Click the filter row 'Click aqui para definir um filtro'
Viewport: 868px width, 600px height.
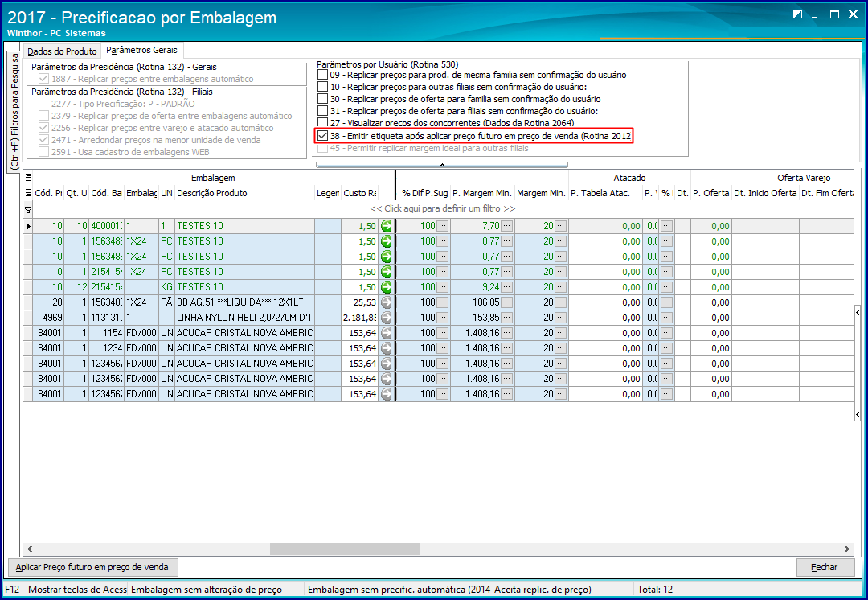coord(442,209)
